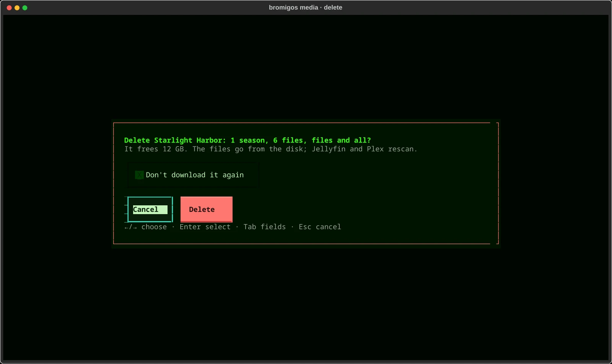612x364 pixels.
Task: Click the window title "bromigos media · delete"
Action: pyautogui.click(x=306, y=8)
